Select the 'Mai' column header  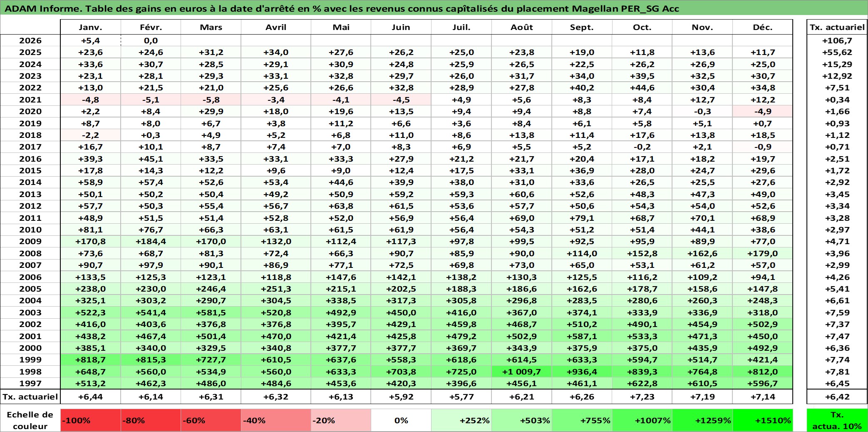click(341, 27)
